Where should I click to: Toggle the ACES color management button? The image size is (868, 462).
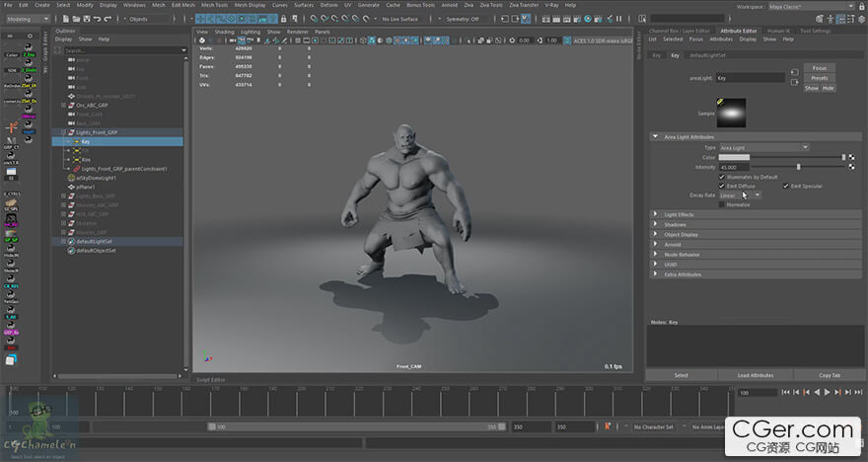[x=567, y=40]
